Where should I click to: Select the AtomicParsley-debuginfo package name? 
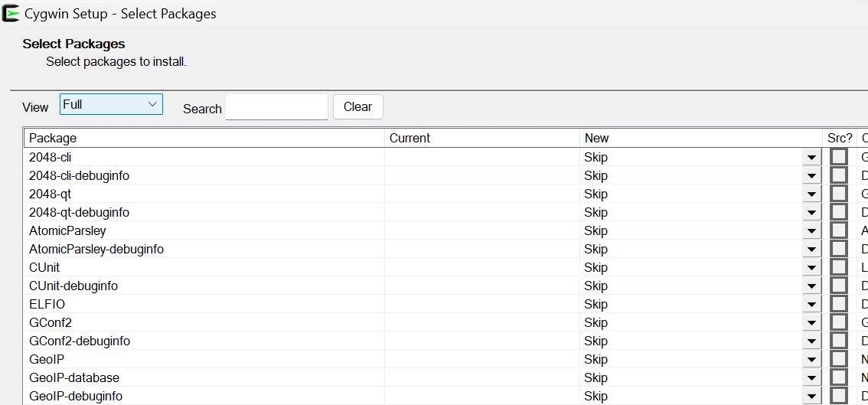point(96,249)
